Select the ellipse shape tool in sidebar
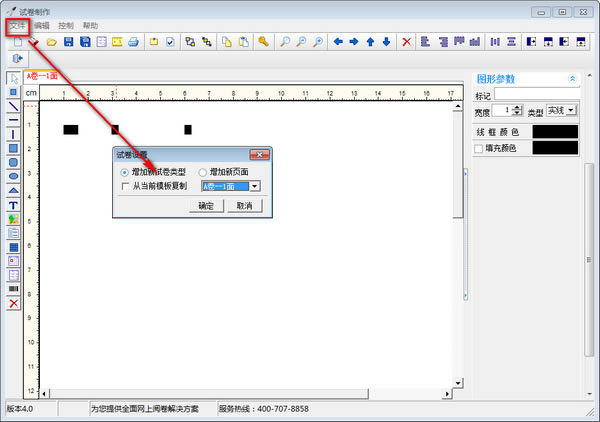 click(14, 176)
